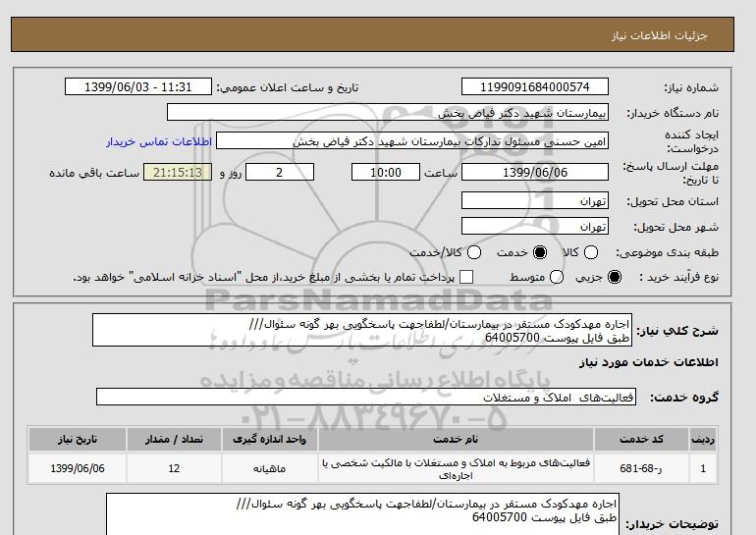Click the service name cell in row 1
Screen dimensions: 756x535
456,468
